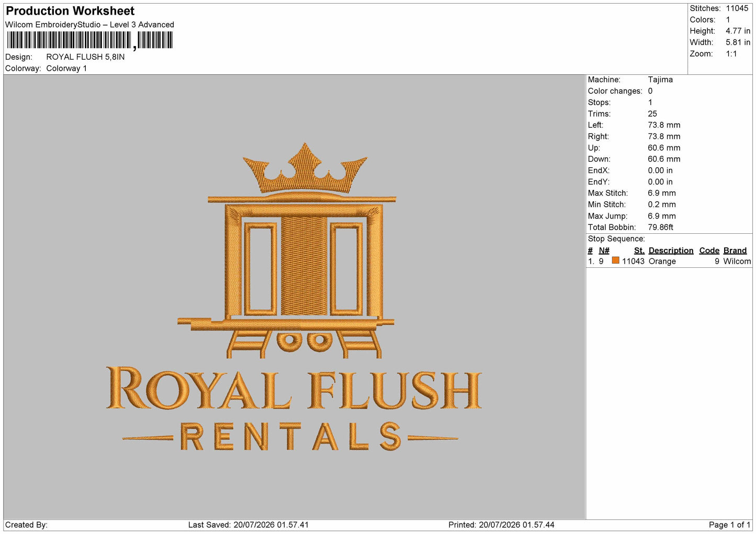756x534 pixels.
Task: Click the Width value 5.81 in
Action: click(x=738, y=42)
